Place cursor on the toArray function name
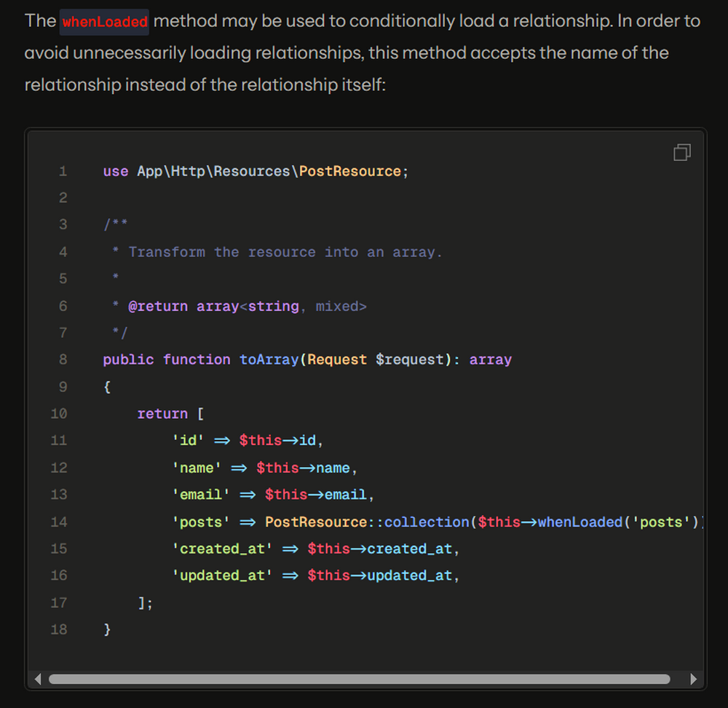This screenshot has width=728, height=708. click(x=269, y=359)
